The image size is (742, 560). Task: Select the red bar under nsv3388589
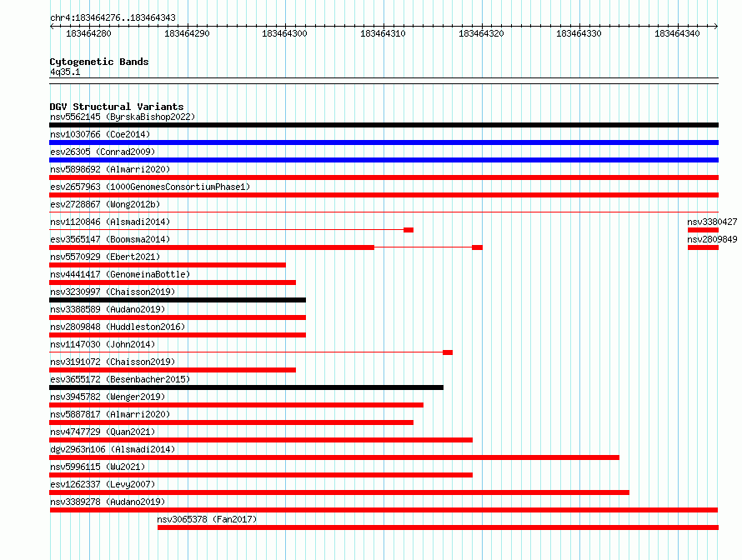pyautogui.click(x=178, y=317)
